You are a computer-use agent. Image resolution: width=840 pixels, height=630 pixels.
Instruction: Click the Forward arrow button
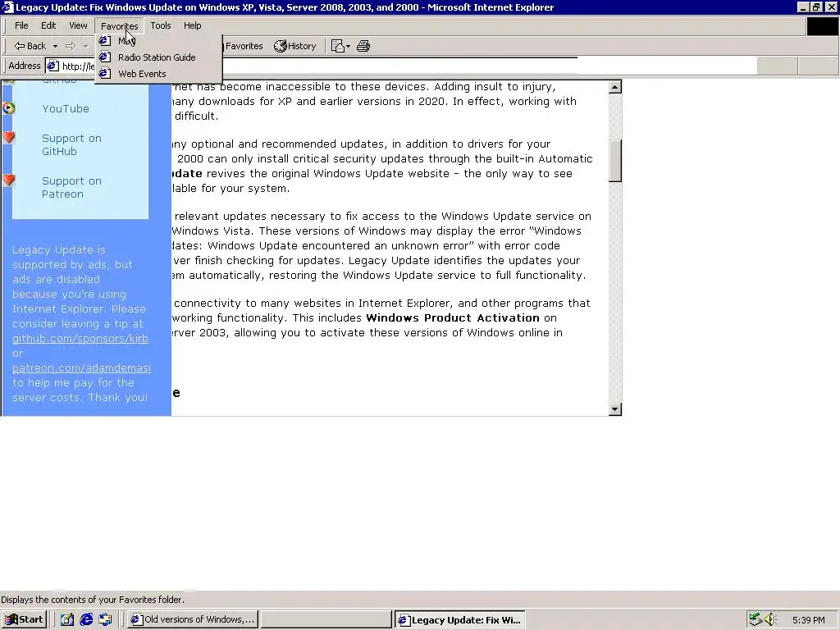[71, 46]
